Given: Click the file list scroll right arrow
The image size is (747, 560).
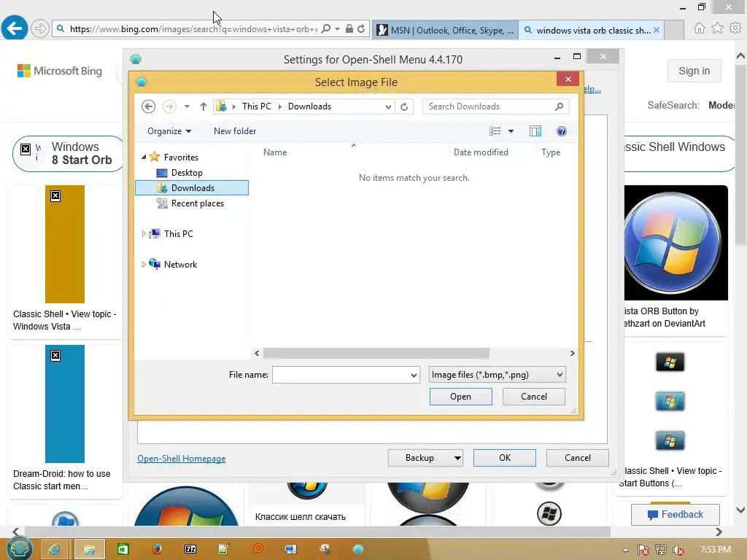Looking at the screenshot, I should (572, 353).
